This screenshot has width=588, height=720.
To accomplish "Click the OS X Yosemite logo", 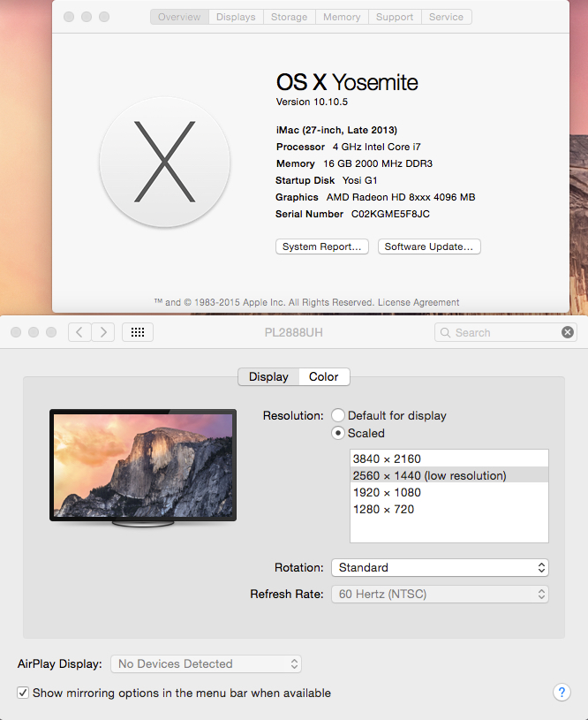I will pyautogui.click(x=164, y=162).
